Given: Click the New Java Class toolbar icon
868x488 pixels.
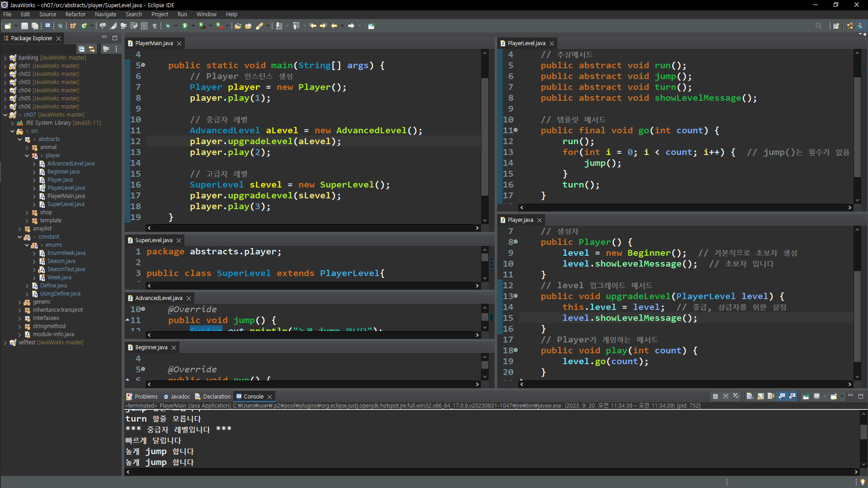Looking at the screenshot, I should 84,26.
